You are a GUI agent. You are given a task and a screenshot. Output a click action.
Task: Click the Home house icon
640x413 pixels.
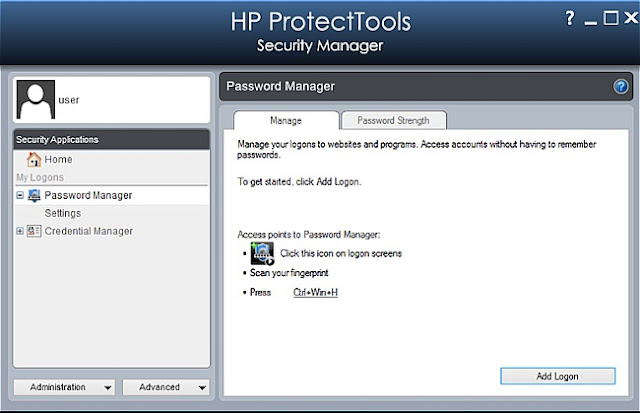[x=33, y=160]
